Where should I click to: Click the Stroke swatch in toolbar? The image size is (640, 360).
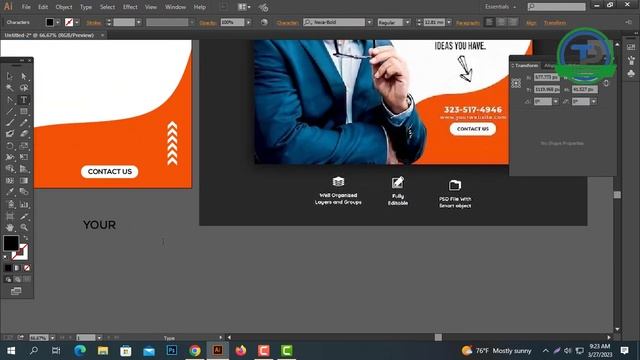pyautogui.click(x=21, y=252)
